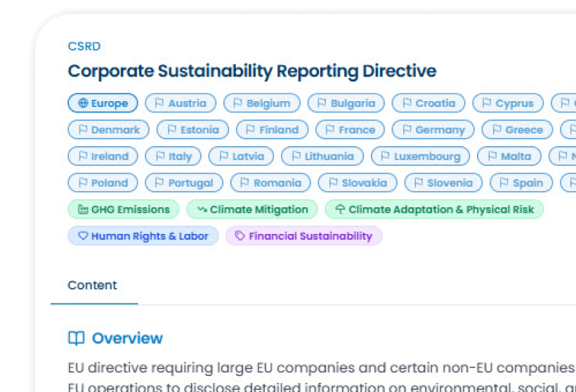Image resolution: width=576 pixels, height=392 pixels.
Task: Click the flag icon in Italy tag
Action: 159,155
